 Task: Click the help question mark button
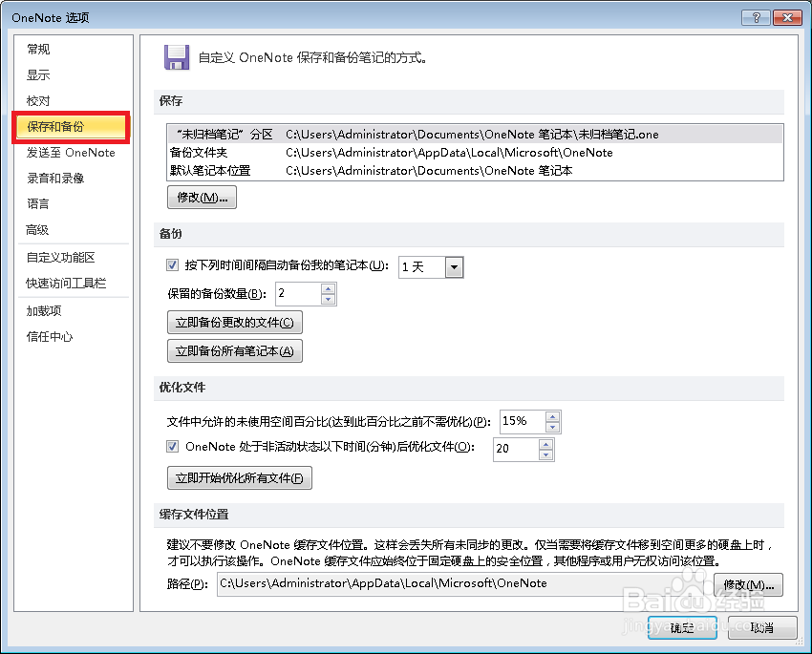click(x=756, y=17)
